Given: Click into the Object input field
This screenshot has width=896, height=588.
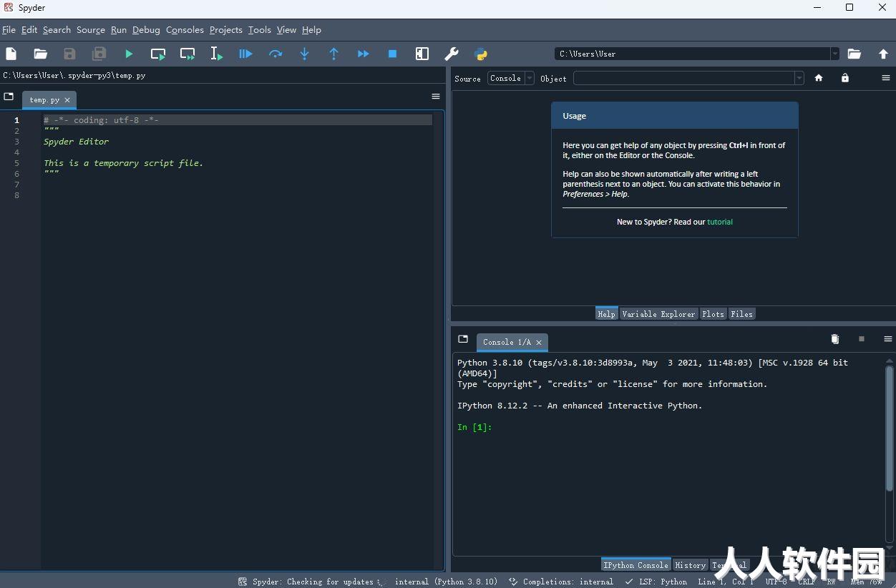Looking at the screenshot, I should tap(684, 78).
